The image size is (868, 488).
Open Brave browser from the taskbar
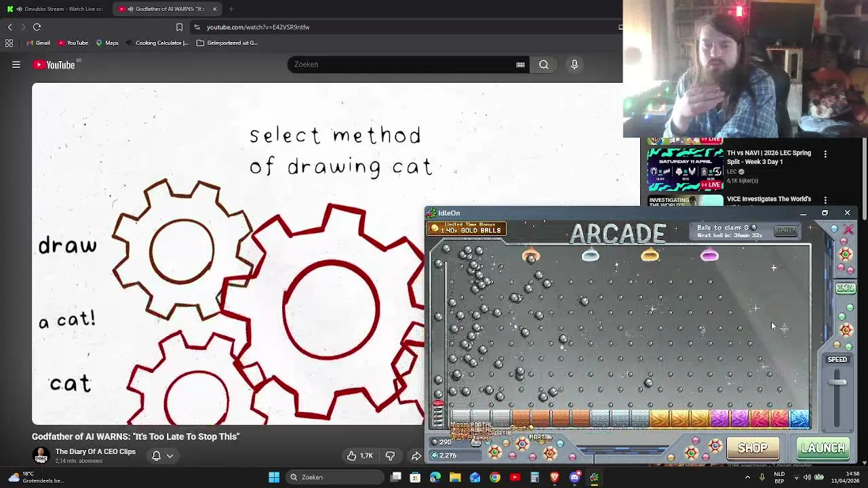click(555, 477)
